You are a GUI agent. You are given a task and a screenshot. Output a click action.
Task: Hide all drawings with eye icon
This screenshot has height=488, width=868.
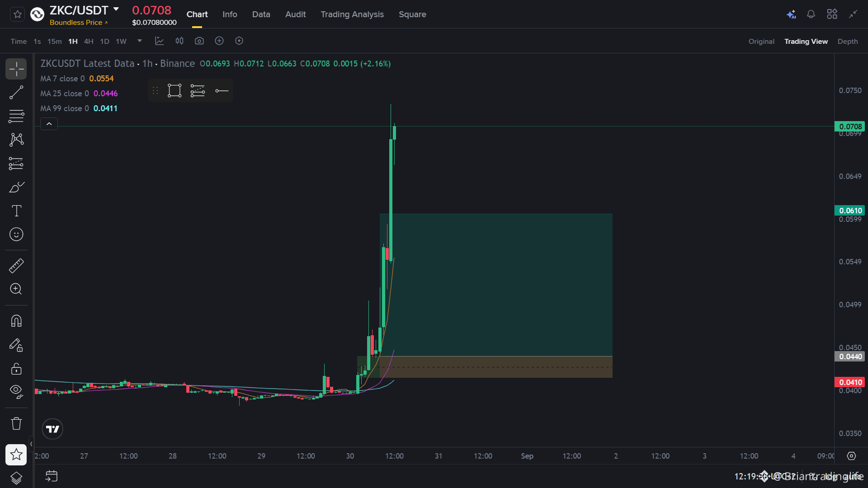click(x=16, y=392)
